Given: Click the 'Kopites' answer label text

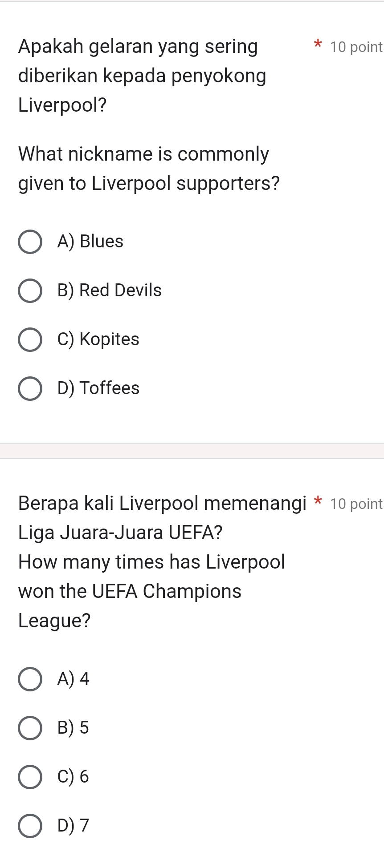Looking at the screenshot, I should (109, 339).
